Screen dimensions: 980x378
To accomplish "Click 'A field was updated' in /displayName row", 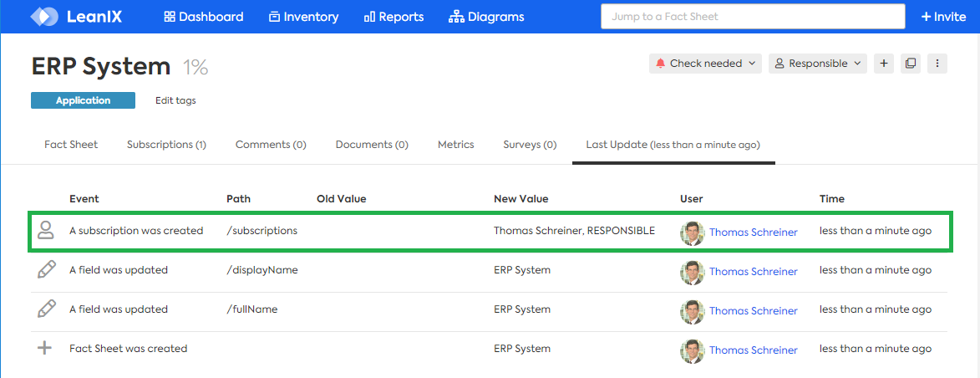I will (119, 270).
